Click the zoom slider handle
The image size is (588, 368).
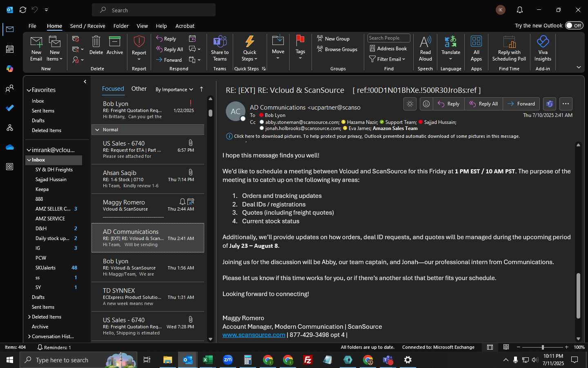pyautogui.click(x=543, y=347)
